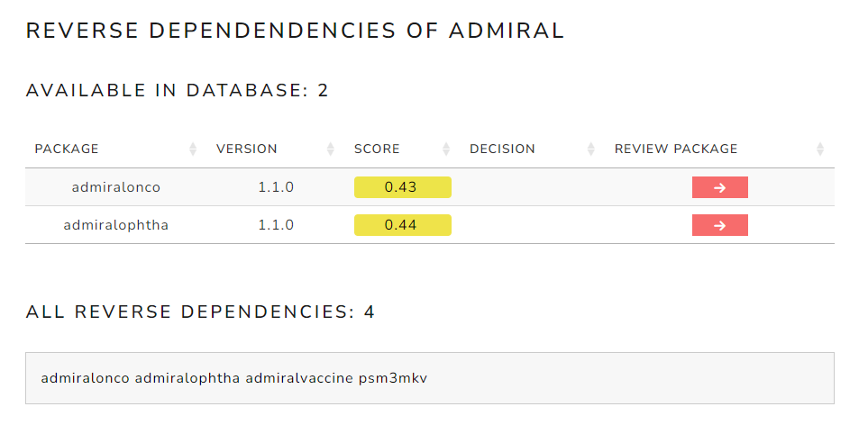Open review for admiralonco via arrow button
The image size is (868, 434).
pos(719,187)
